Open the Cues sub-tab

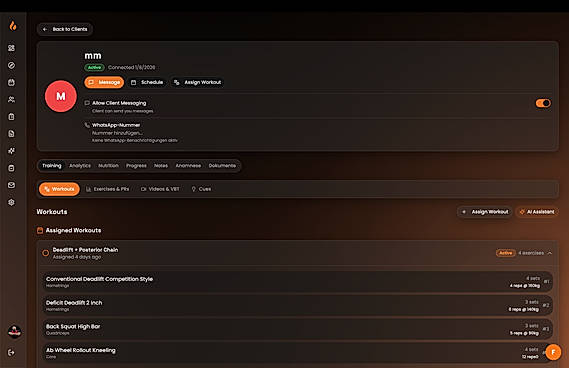pyautogui.click(x=201, y=189)
